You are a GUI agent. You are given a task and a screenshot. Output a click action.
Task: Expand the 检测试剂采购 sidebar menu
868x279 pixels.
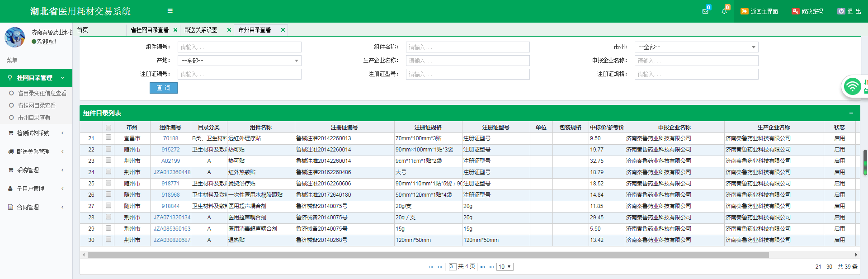coord(36,133)
